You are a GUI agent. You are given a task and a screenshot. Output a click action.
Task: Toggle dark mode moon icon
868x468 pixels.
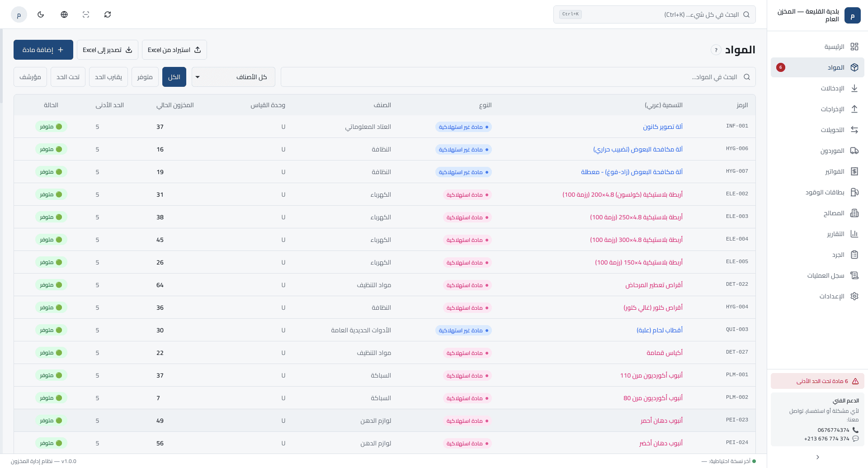point(41,14)
